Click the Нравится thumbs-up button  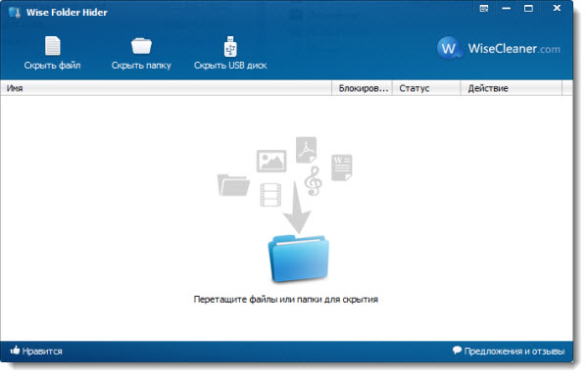(x=36, y=352)
